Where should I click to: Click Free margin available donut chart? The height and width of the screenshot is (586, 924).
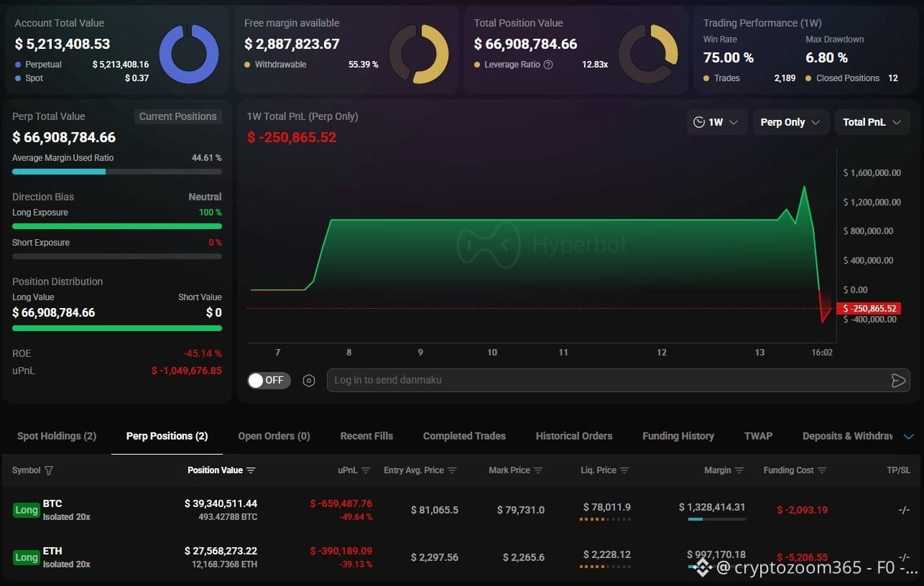[419, 54]
